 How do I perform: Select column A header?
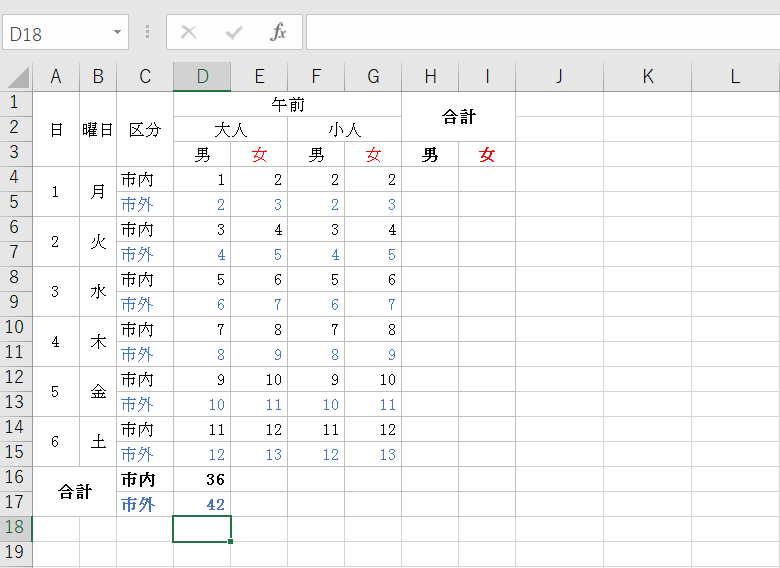point(56,77)
